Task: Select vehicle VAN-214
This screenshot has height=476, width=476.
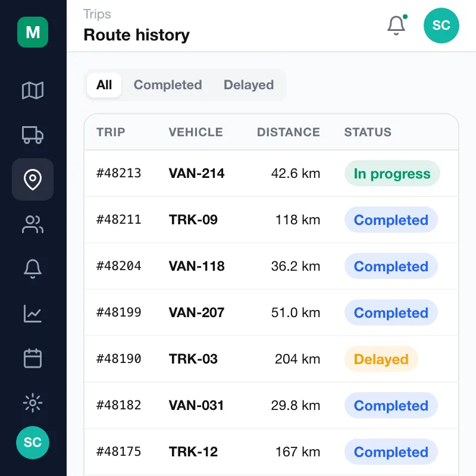Action: pos(197,173)
